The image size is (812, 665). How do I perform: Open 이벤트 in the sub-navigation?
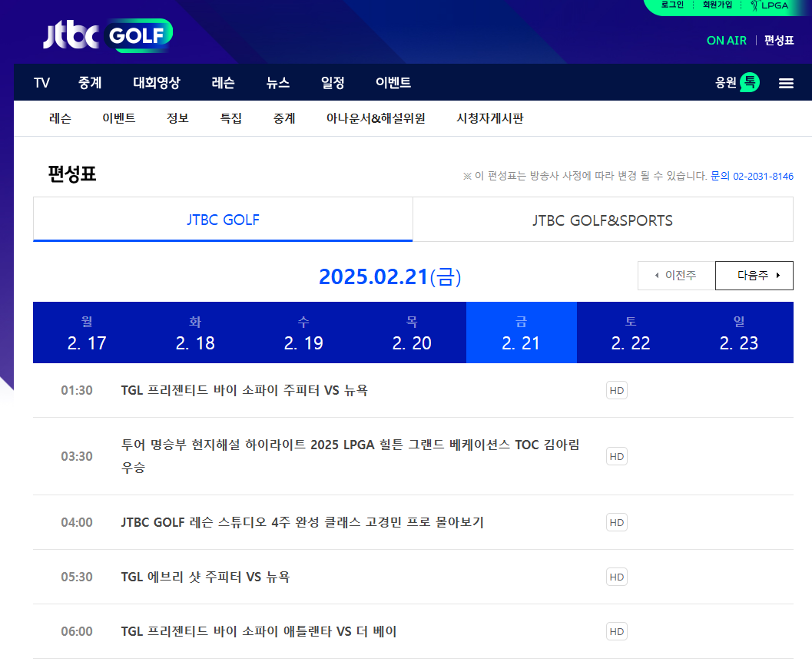119,118
